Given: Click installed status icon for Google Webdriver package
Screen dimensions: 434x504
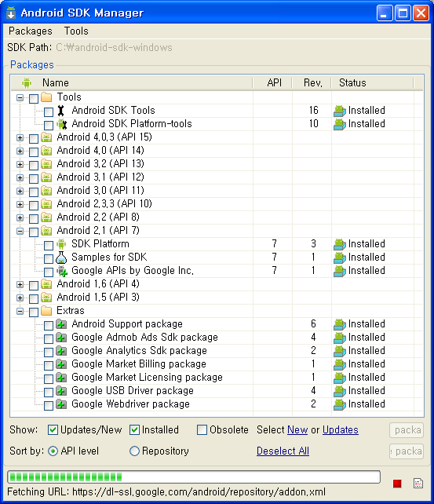Looking at the screenshot, I should point(340,404).
